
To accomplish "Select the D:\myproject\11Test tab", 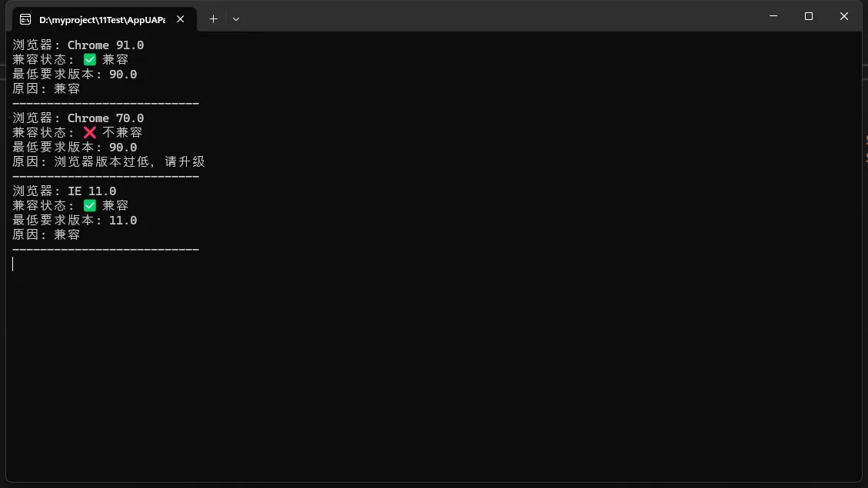I will pos(101,19).
